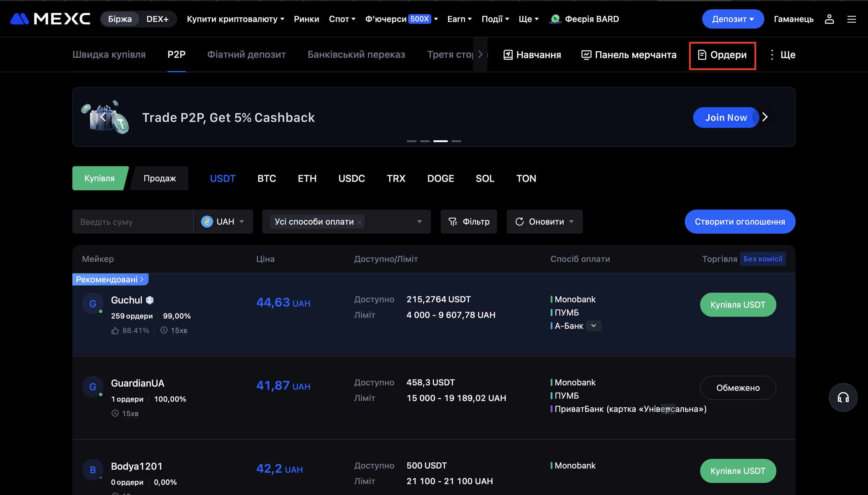The width and height of the screenshot is (868, 495).
Task: Open the user profile icon
Action: coord(829,19)
